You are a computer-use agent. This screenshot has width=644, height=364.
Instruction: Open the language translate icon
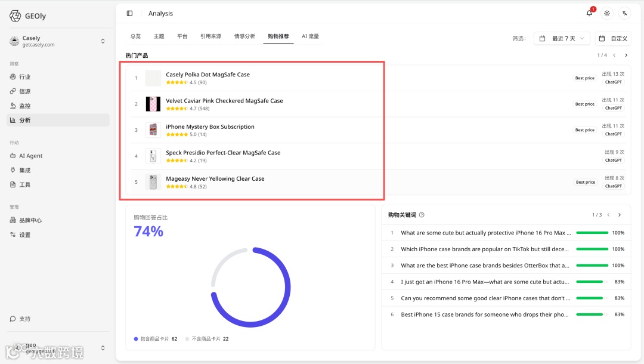(x=625, y=14)
